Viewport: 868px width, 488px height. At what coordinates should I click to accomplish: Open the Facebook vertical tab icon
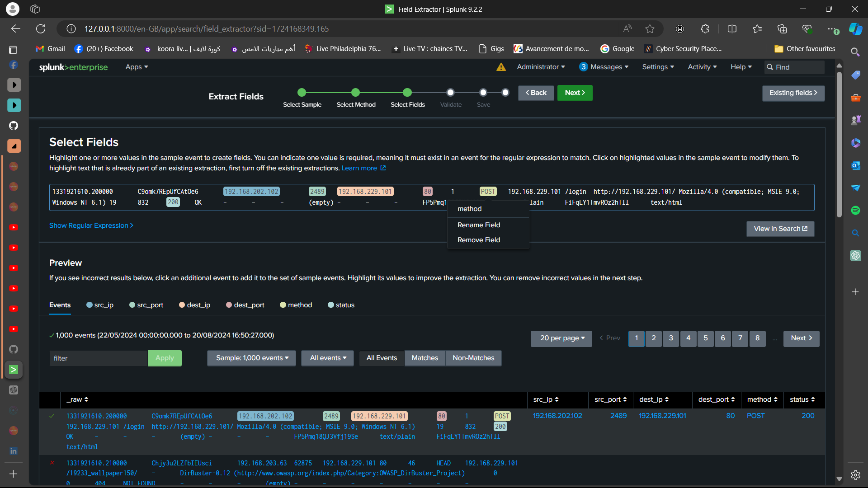[x=14, y=65]
